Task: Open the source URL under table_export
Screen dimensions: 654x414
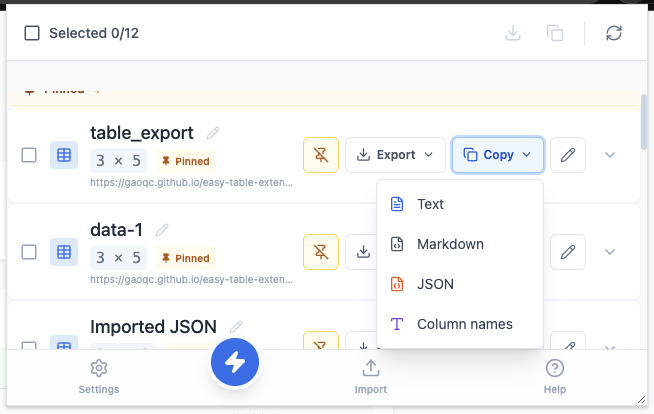Action: point(191,183)
